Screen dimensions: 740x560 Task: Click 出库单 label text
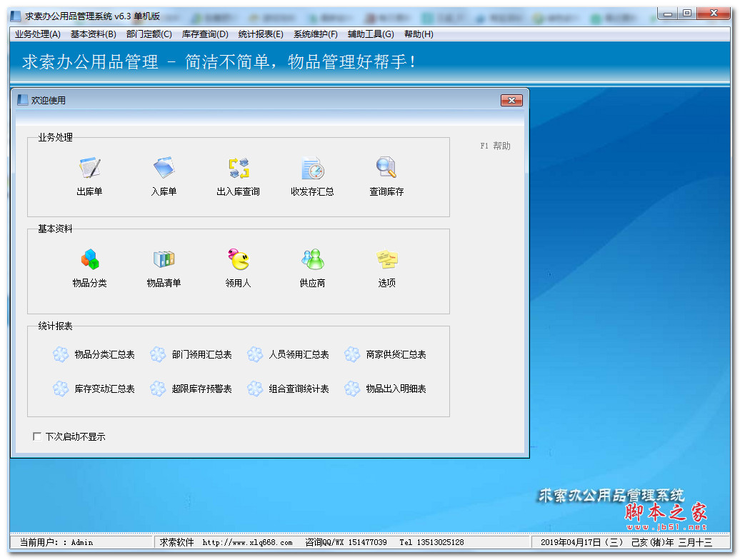click(x=90, y=191)
